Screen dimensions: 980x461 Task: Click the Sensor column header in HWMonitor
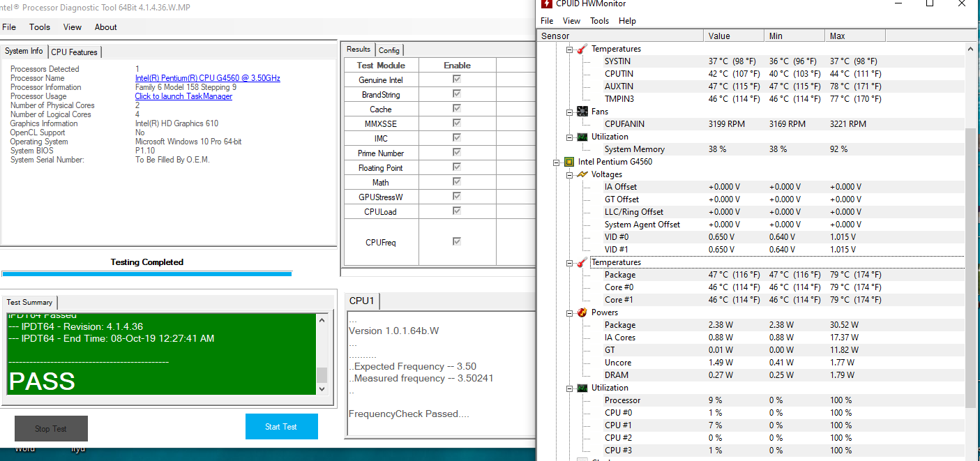point(621,36)
